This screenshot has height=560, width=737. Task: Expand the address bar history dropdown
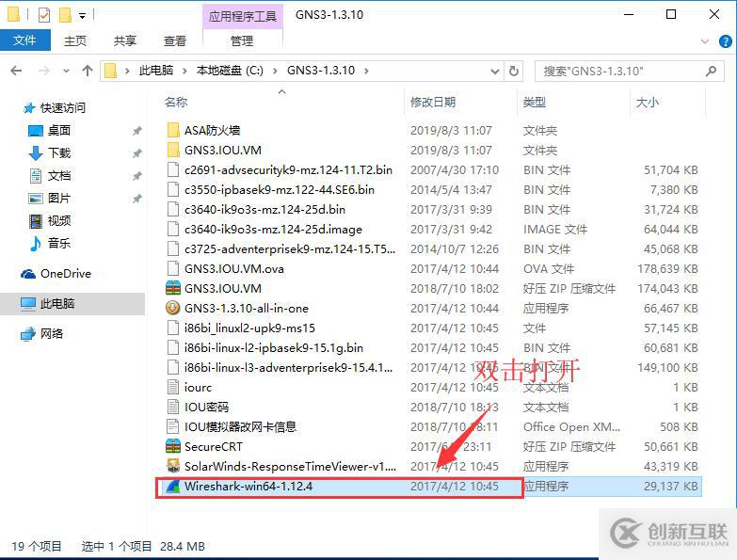(x=494, y=71)
